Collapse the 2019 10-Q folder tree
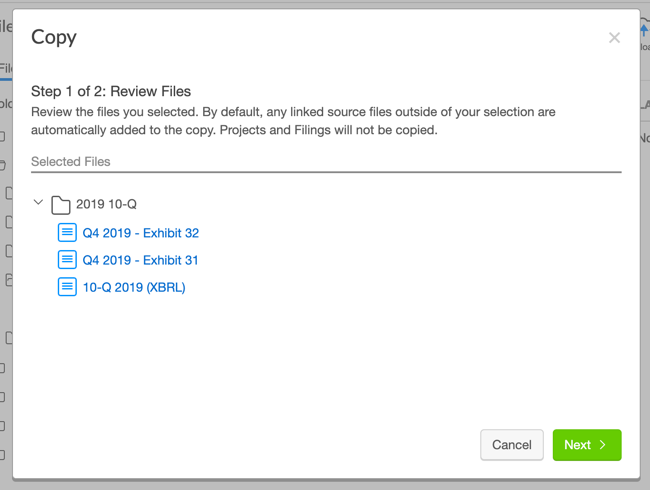Viewport: 650px width, 490px height. click(x=38, y=203)
